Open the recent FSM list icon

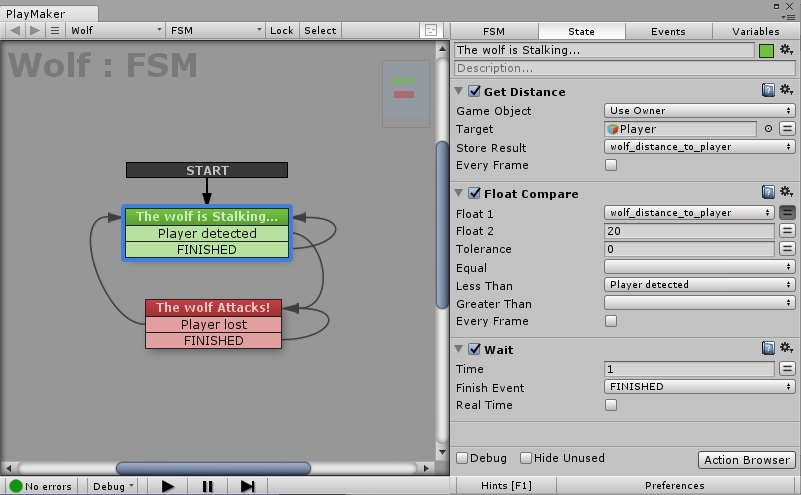click(55, 31)
